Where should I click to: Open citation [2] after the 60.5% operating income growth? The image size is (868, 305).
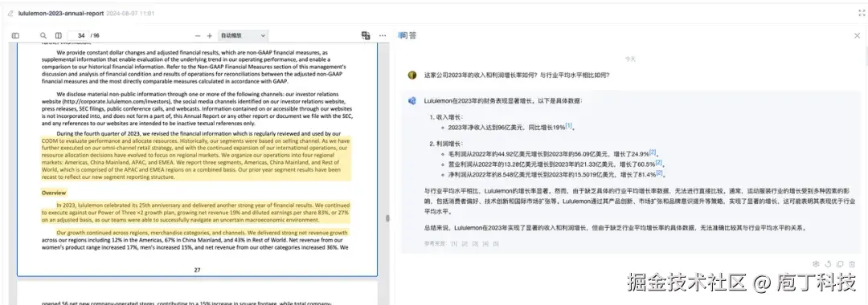[659, 162]
